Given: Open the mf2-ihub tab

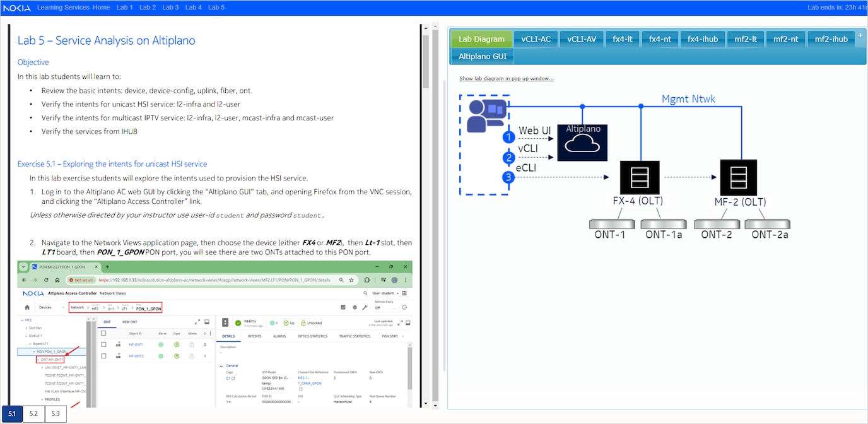Looking at the screenshot, I should 831,38.
